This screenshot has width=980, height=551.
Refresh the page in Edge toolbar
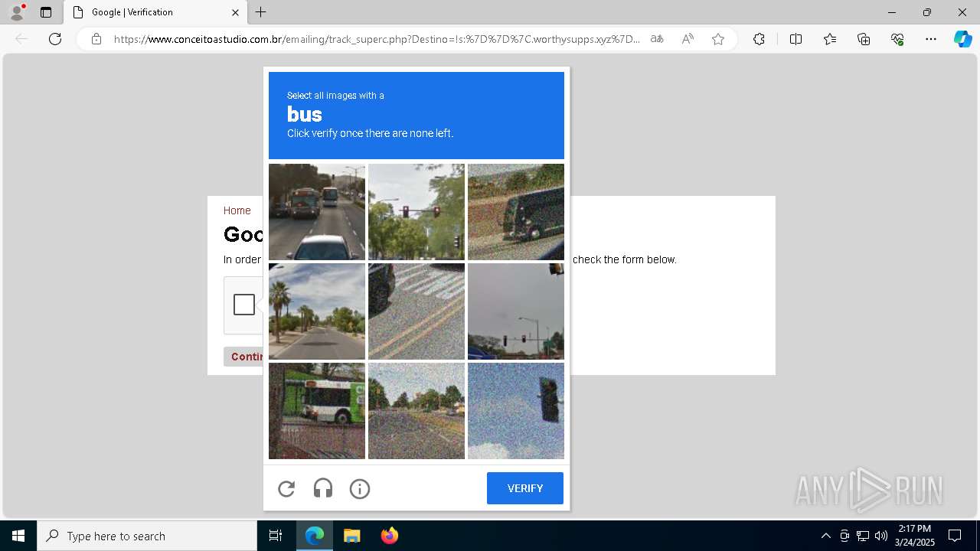pyautogui.click(x=55, y=39)
